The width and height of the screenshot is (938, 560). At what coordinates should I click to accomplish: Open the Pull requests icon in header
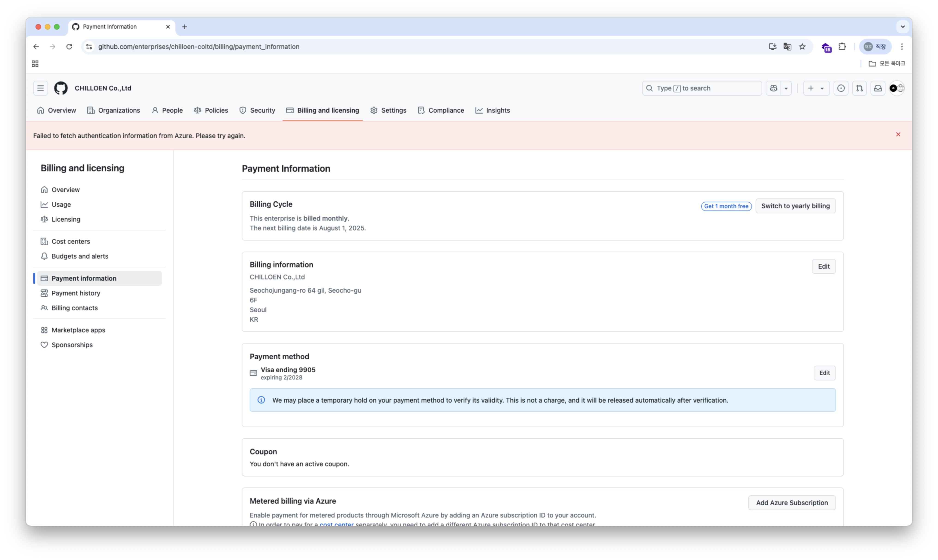[x=860, y=88]
